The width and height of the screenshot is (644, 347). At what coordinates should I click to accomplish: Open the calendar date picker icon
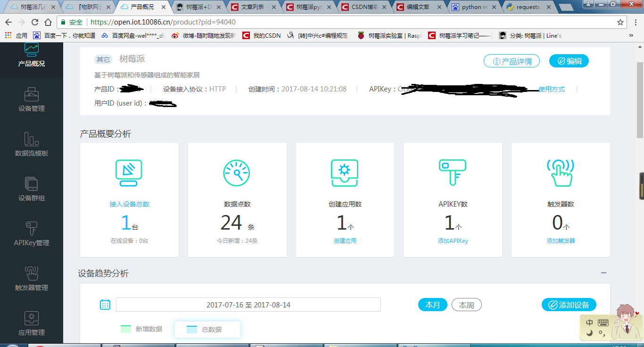click(x=105, y=305)
